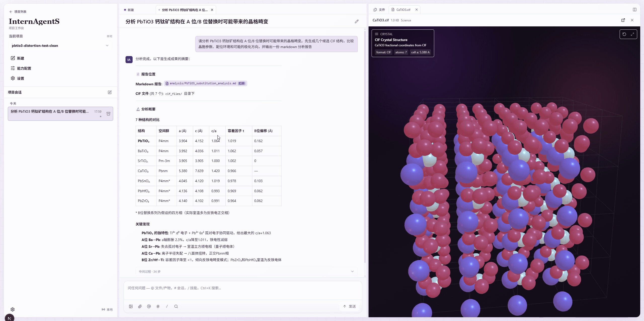Screen dimensions: 644x321
Task: Click the BaTiO₃ row label in the table
Action: click(x=143, y=151)
